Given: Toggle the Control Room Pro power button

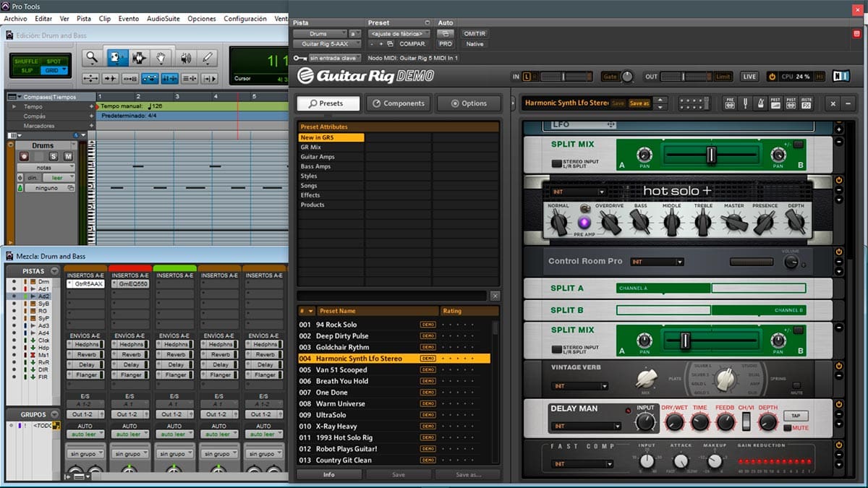Looking at the screenshot, I should click(x=839, y=252).
